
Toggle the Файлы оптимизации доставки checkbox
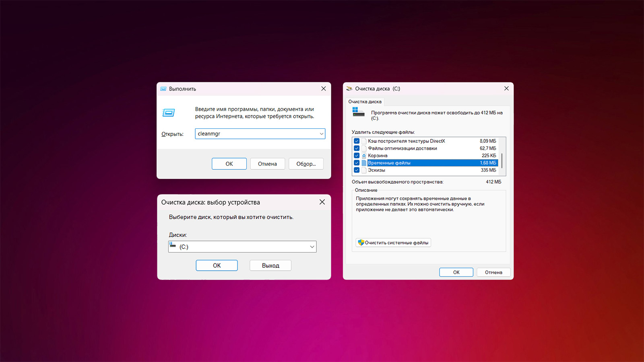click(x=357, y=148)
